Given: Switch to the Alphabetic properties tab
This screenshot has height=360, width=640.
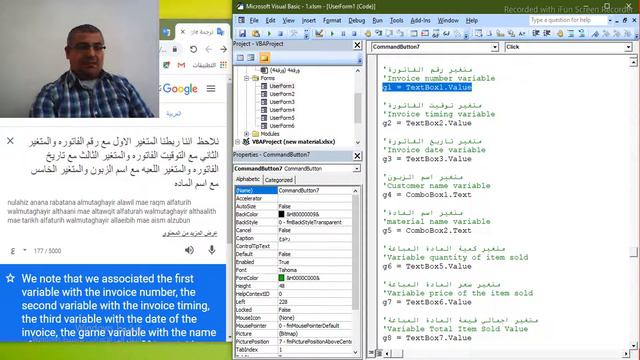Looking at the screenshot, I should [248, 179].
